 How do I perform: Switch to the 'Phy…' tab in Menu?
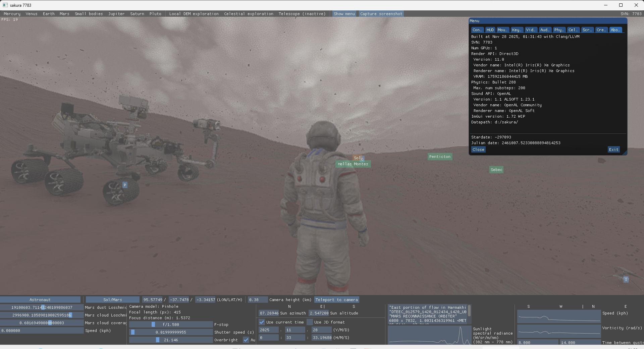coord(559,30)
